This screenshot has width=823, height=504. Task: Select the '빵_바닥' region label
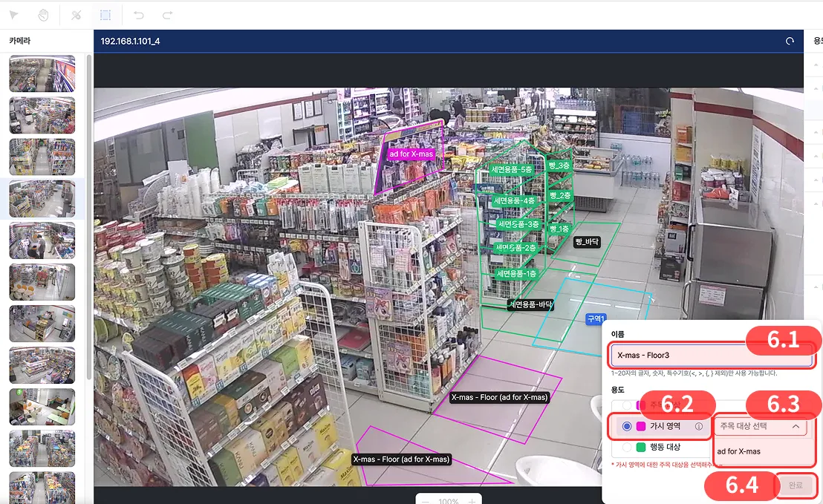point(586,242)
